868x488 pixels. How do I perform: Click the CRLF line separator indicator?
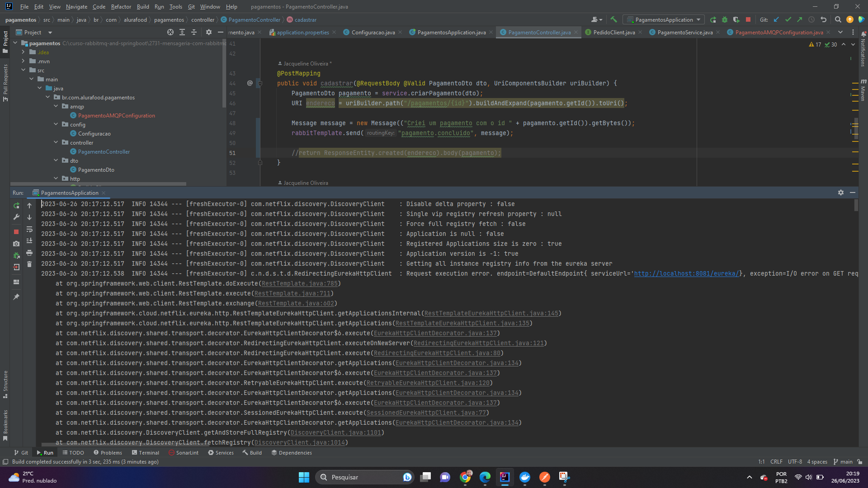(776, 462)
